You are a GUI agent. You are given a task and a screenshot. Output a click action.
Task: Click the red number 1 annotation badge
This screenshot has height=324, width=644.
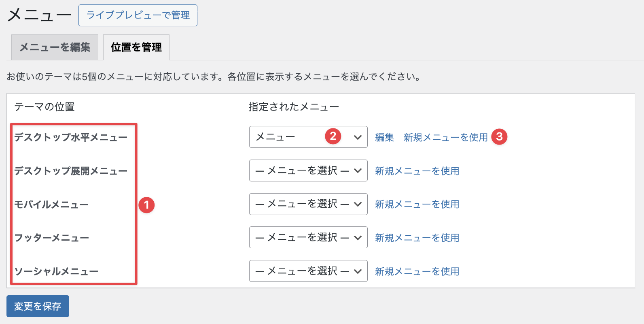146,205
